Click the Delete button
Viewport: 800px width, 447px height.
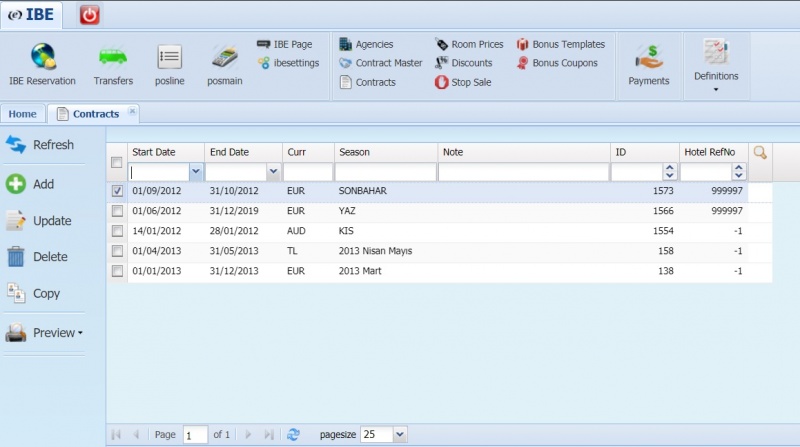(x=37, y=256)
